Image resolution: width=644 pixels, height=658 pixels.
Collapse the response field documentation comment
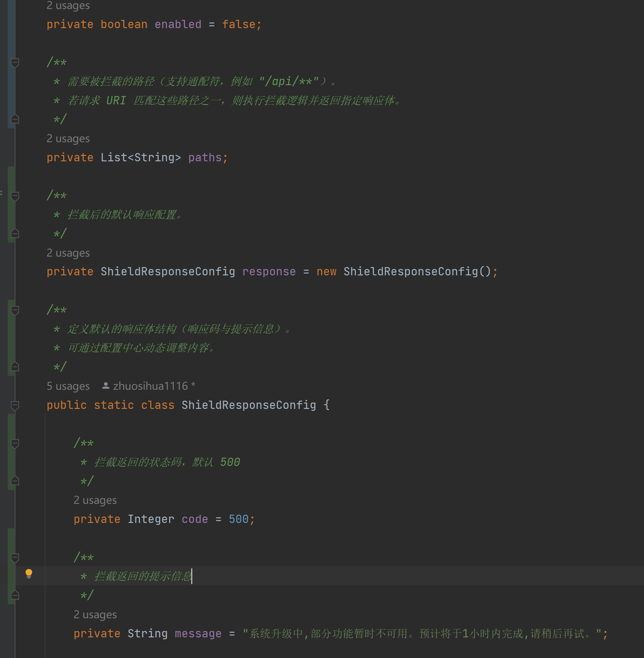(x=15, y=196)
